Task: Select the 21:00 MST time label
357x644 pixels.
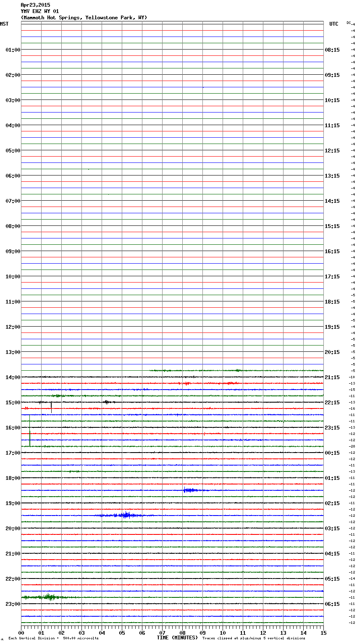Action: tap(13, 554)
